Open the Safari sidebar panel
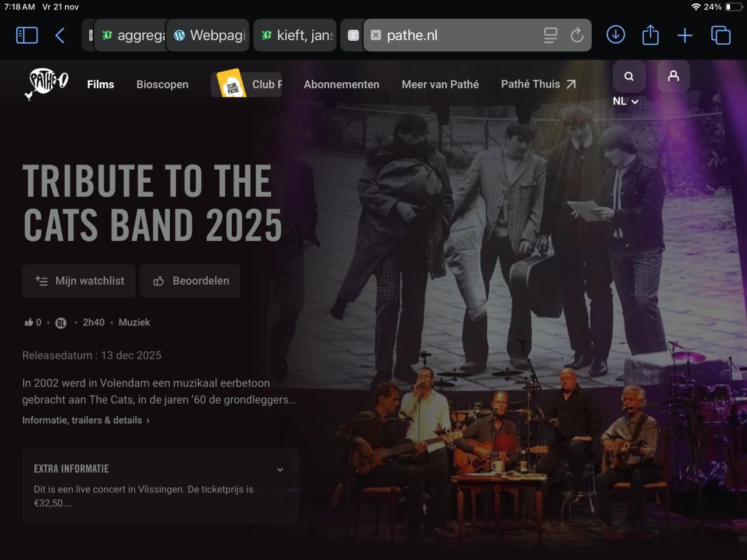 pos(27,36)
